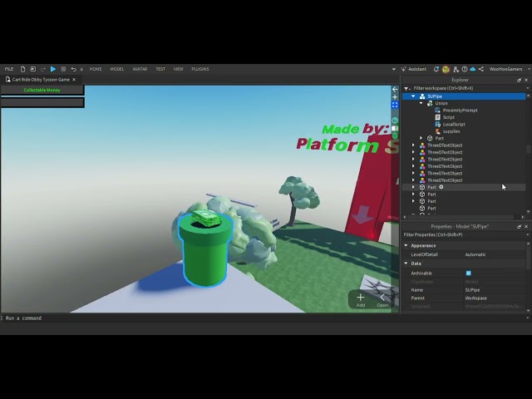532x399 pixels.
Task: Undo the last action
Action: pos(73,69)
